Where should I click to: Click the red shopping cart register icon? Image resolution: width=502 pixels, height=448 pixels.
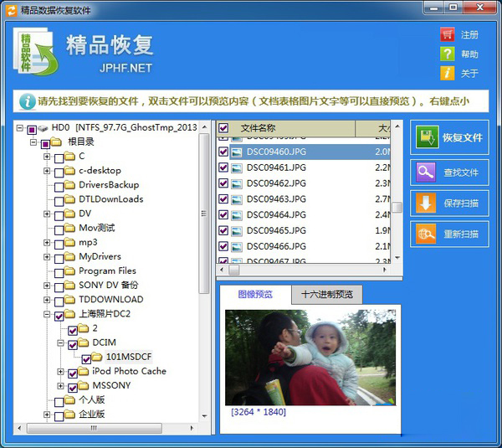448,34
